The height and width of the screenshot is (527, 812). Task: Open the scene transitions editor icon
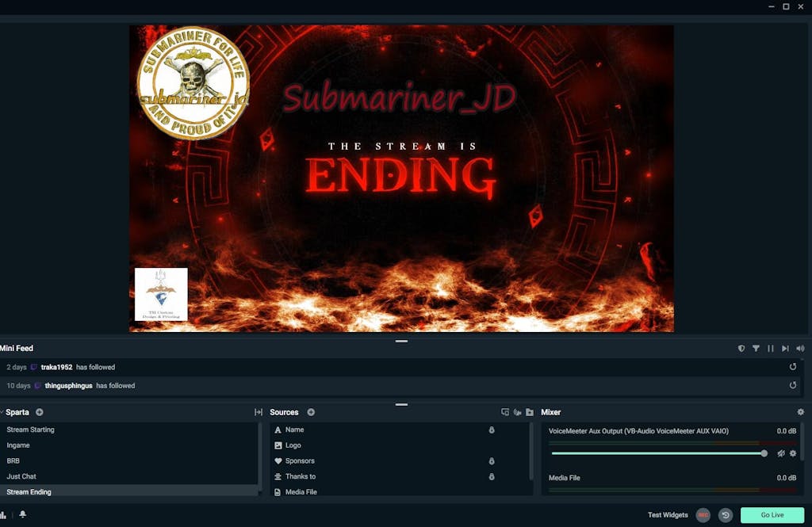[x=259, y=412]
